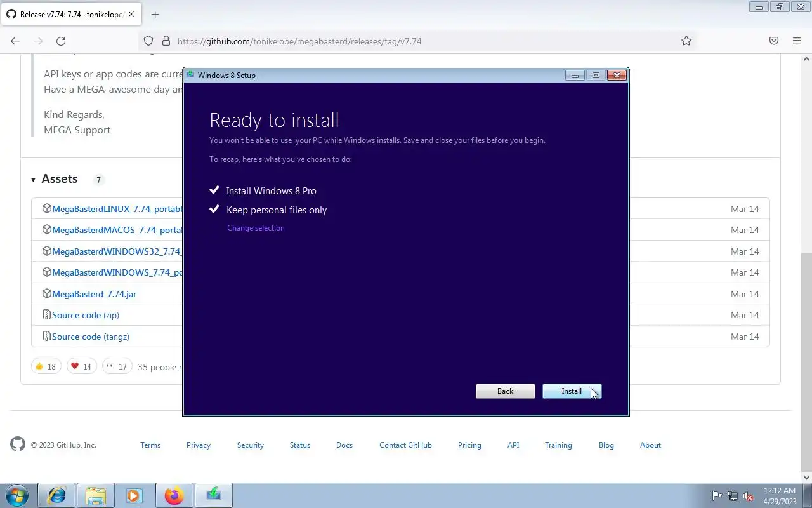This screenshot has width=812, height=508.
Task: Open Windows Explorer folder taskbar icon
Action: coord(96,495)
